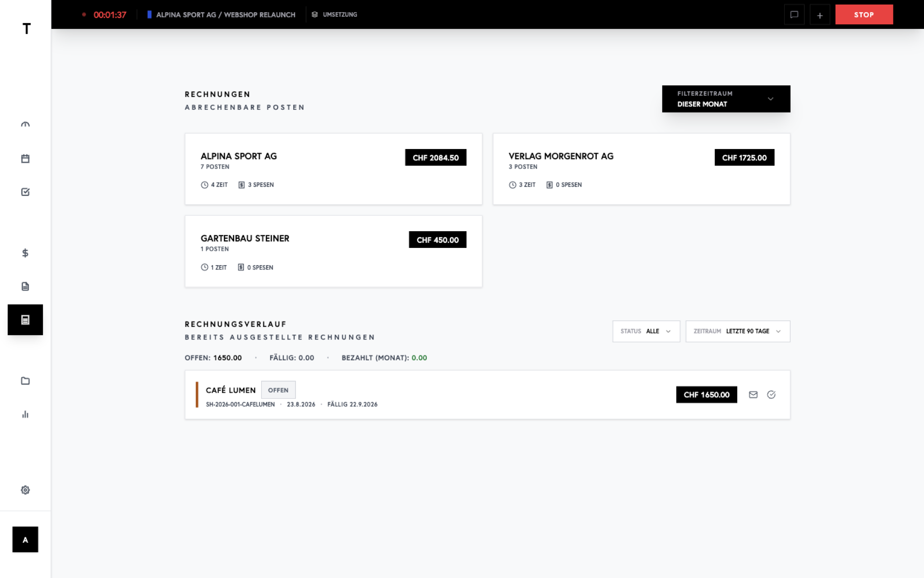The image size is (924, 578).
Task: Click the Bezahlt (Monat) 0.00 summary
Action: (x=384, y=358)
